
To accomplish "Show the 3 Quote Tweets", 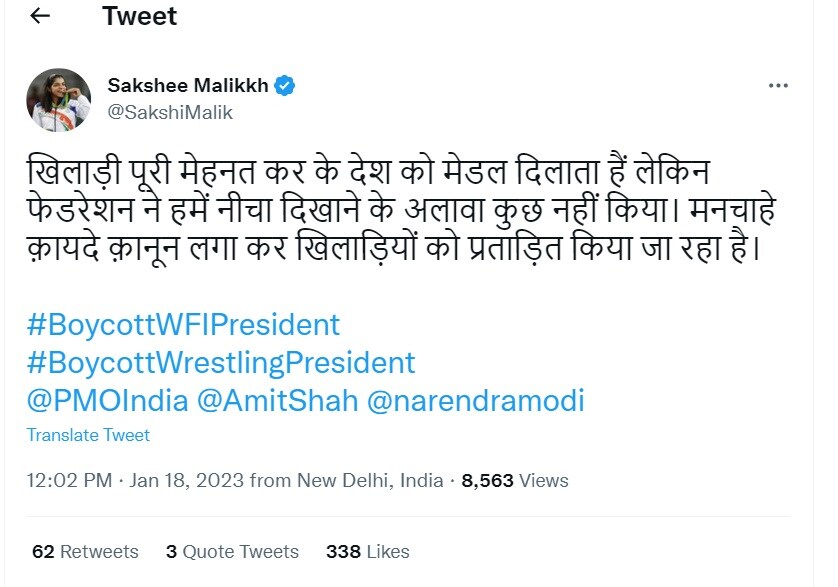I will pyautogui.click(x=232, y=552).
